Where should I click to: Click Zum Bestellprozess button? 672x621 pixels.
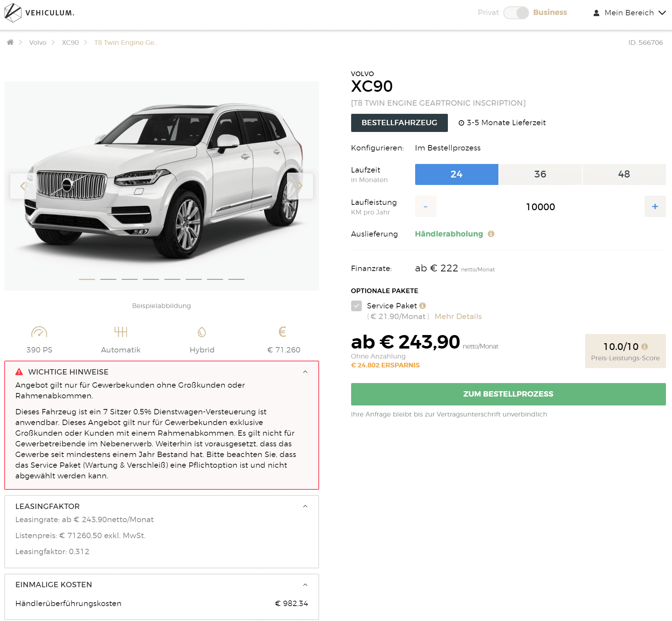pyautogui.click(x=508, y=394)
